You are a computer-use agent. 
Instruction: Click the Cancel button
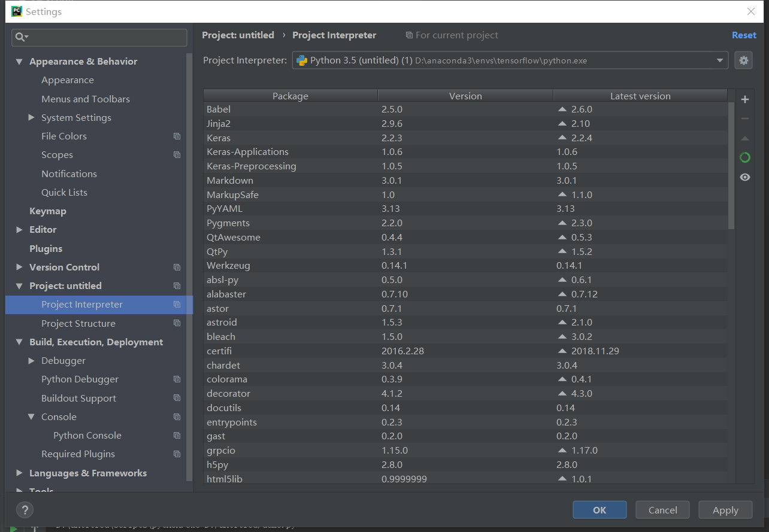pos(663,510)
